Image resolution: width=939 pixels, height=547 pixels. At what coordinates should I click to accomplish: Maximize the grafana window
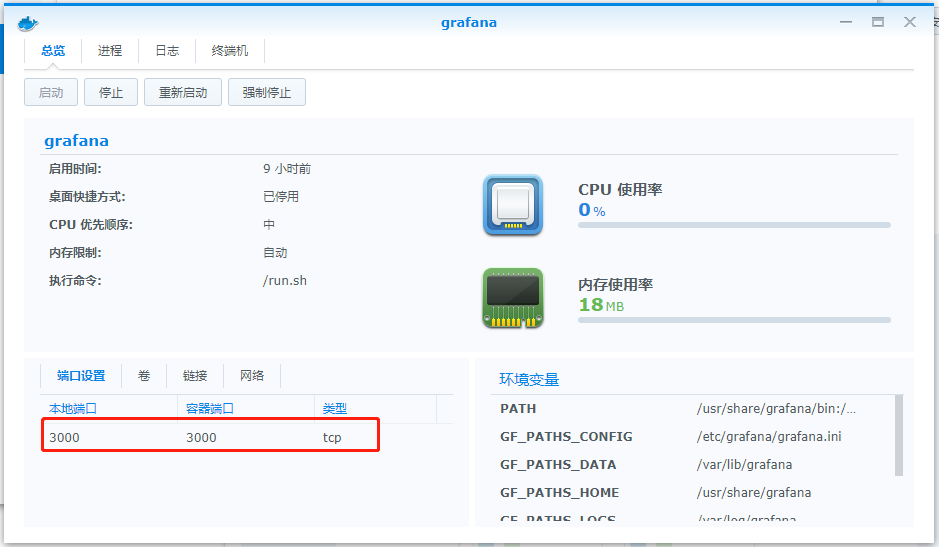878,22
